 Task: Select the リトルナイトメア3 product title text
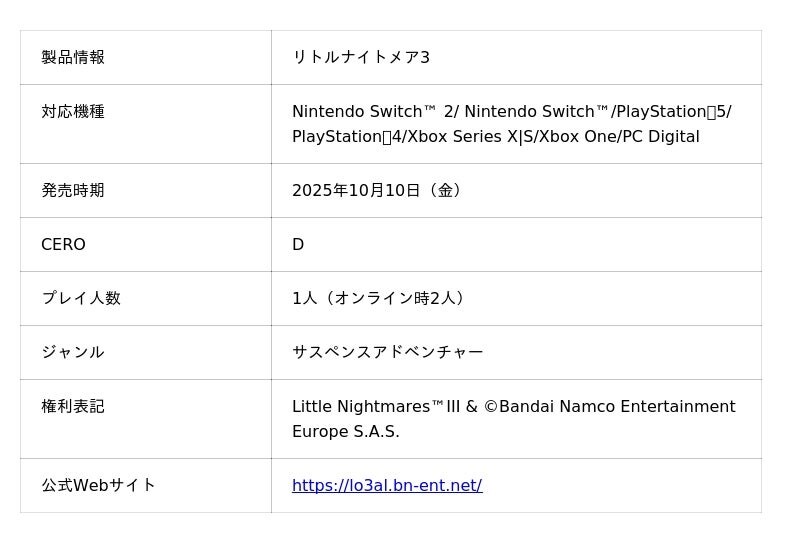tap(360, 58)
